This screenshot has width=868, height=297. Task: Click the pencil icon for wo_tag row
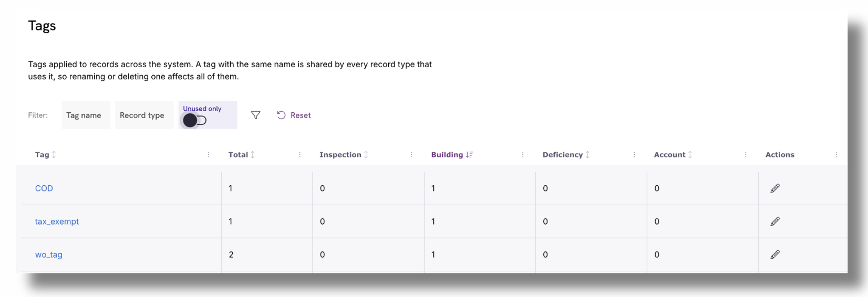pos(775,254)
